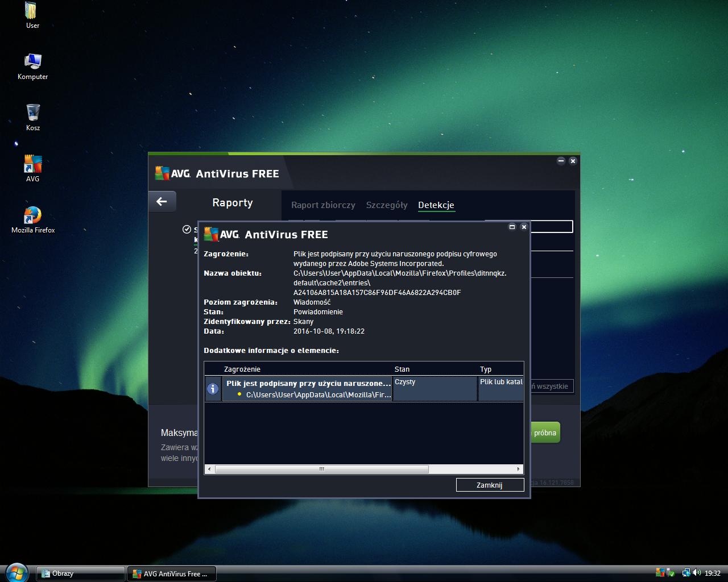
Task: Select the Detekcje tab
Action: click(436, 205)
